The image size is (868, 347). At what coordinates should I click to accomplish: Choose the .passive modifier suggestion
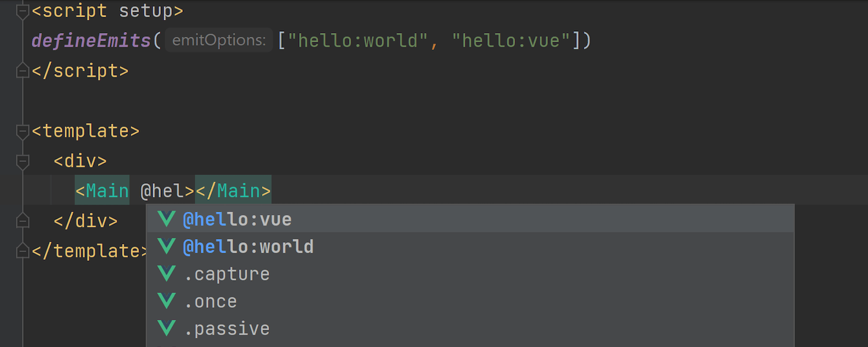click(227, 329)
